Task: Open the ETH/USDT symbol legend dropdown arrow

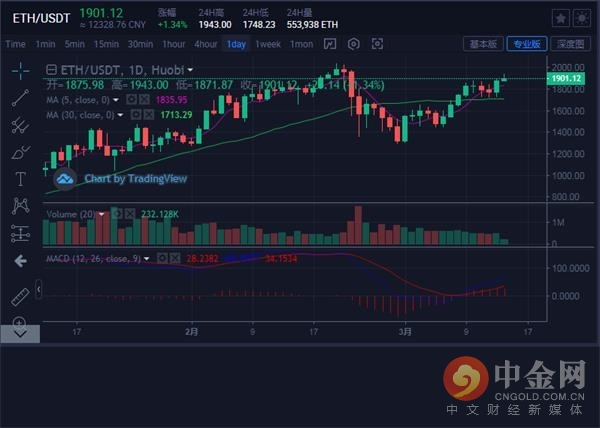Action: (190, 70)
